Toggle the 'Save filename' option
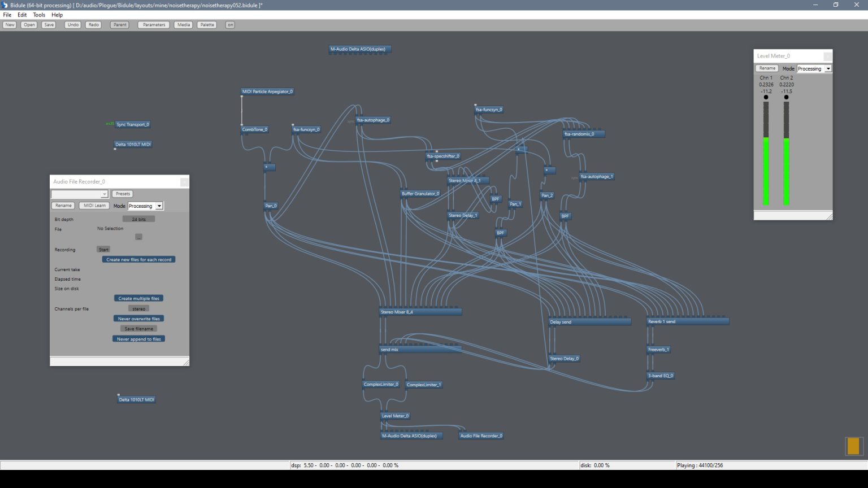The image size is (868, 488). pos(138,329)
